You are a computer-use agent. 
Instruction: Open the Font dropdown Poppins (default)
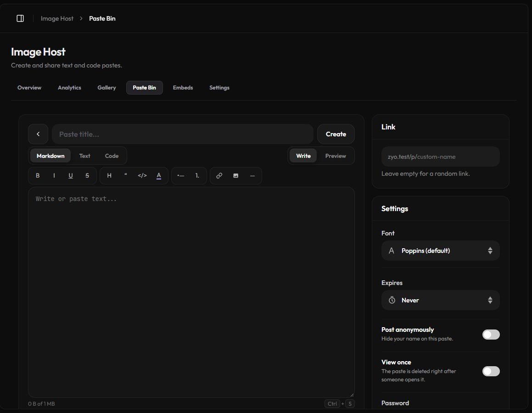click(440, 251)
